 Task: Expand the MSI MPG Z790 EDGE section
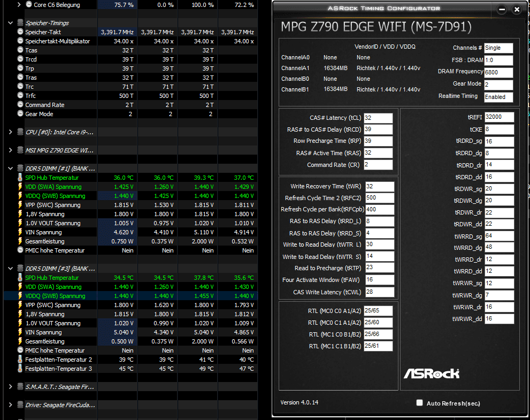pyautogui.click(x=11, y=150)
